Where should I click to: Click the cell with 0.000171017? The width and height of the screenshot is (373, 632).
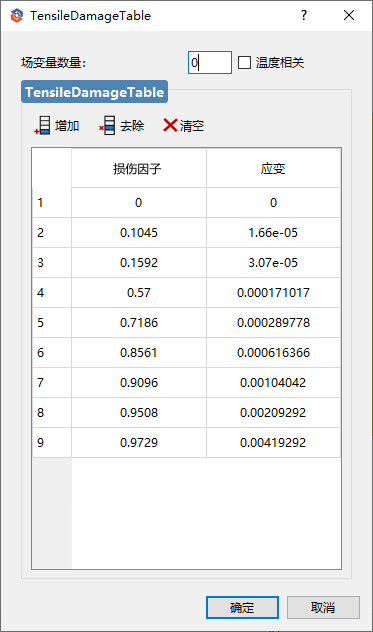273,293
